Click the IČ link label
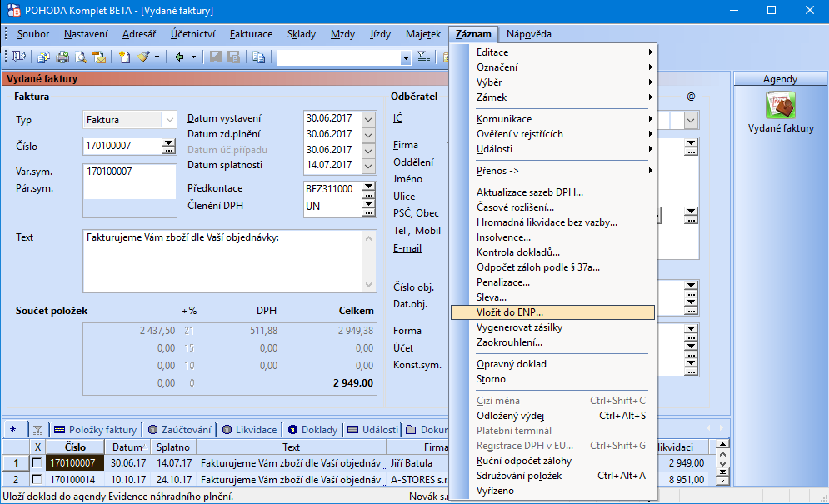The image size is (829, 504). (x=397, y=118)
